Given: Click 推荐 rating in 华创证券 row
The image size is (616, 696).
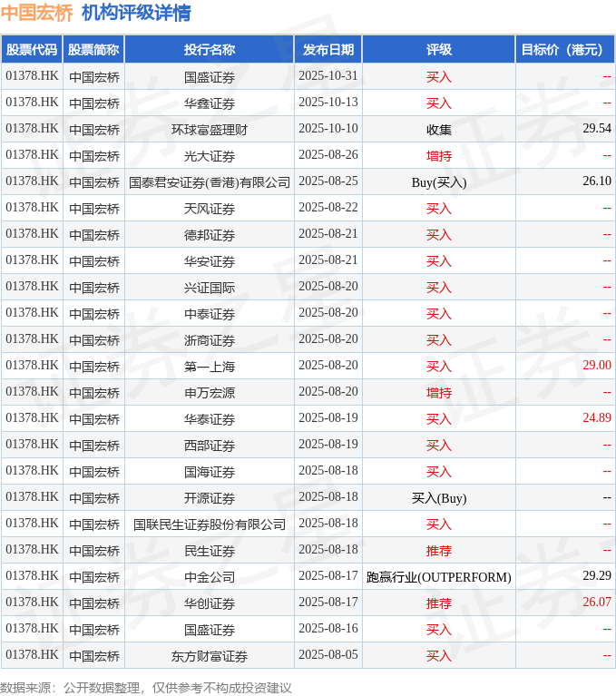Looking at the screenshot, I should tap(439, 603).
